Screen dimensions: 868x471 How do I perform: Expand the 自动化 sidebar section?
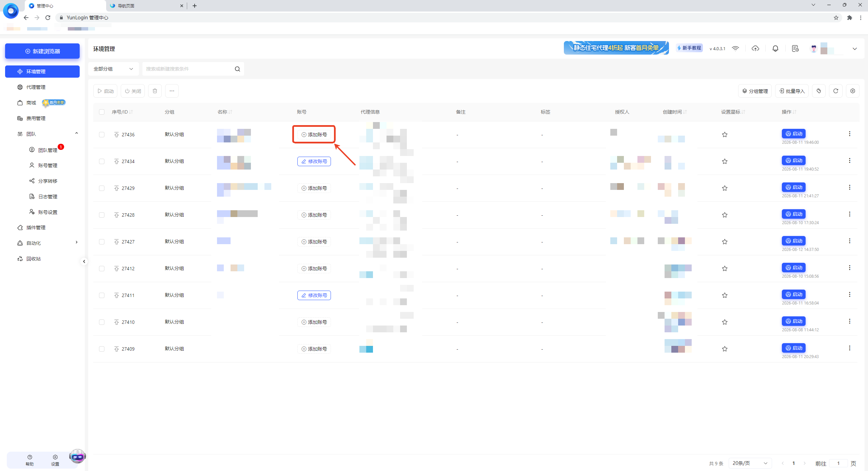tap(77, 242)
